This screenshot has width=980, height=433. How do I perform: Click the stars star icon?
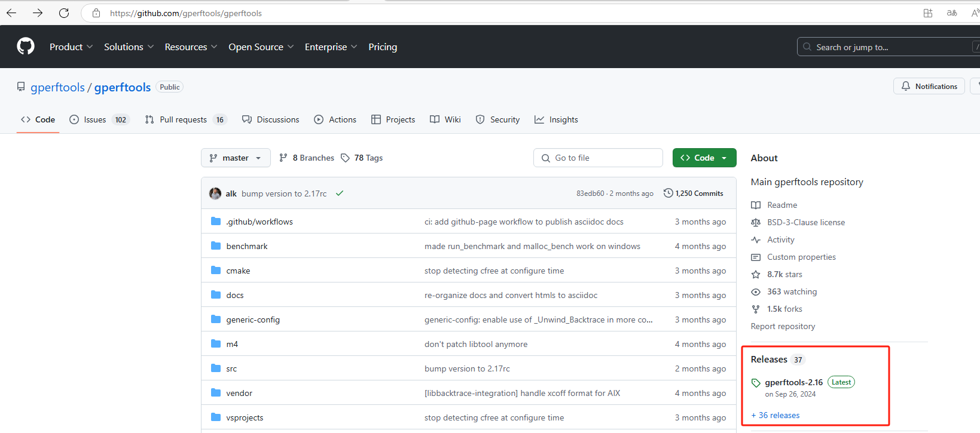[x=756, y=274]
